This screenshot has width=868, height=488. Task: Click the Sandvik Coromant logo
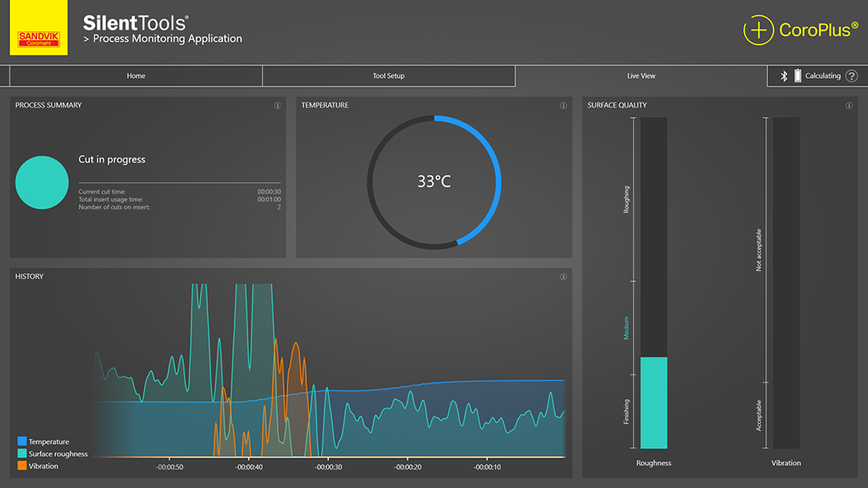pyautogui.click(x=39, y=28)
